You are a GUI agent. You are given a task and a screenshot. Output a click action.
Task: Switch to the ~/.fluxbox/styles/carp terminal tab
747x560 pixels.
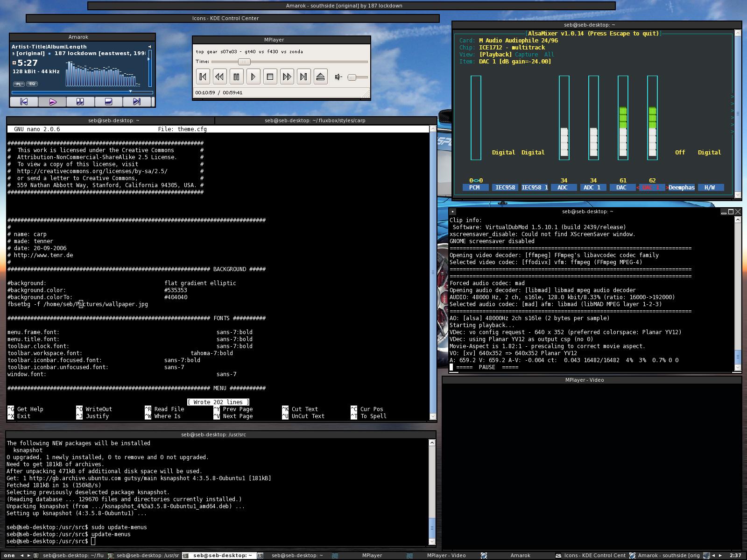coord(315,120)
